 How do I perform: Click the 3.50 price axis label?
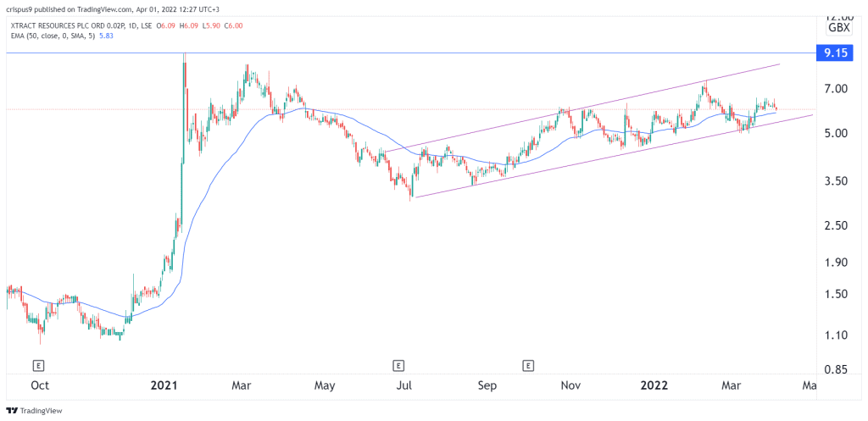(834, 181)
